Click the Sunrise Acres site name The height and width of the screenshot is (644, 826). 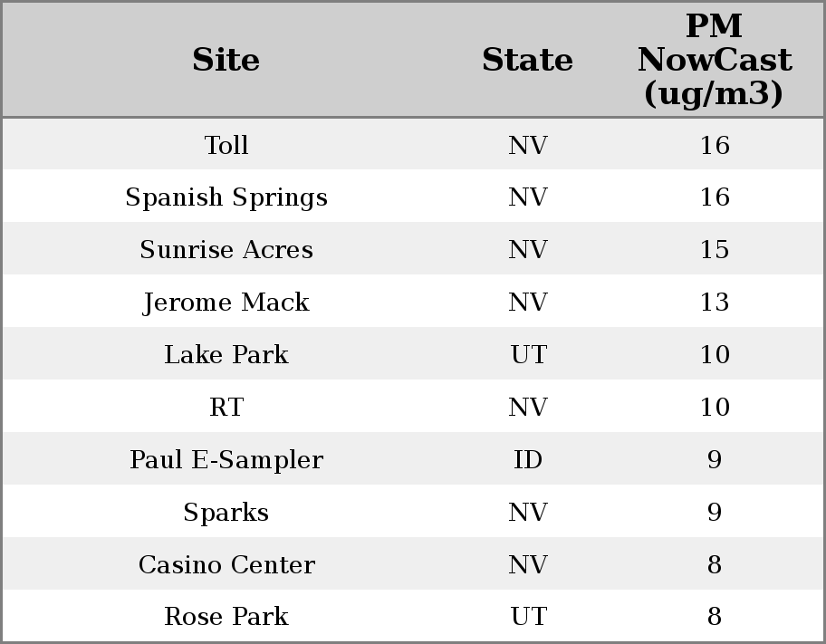226,250
